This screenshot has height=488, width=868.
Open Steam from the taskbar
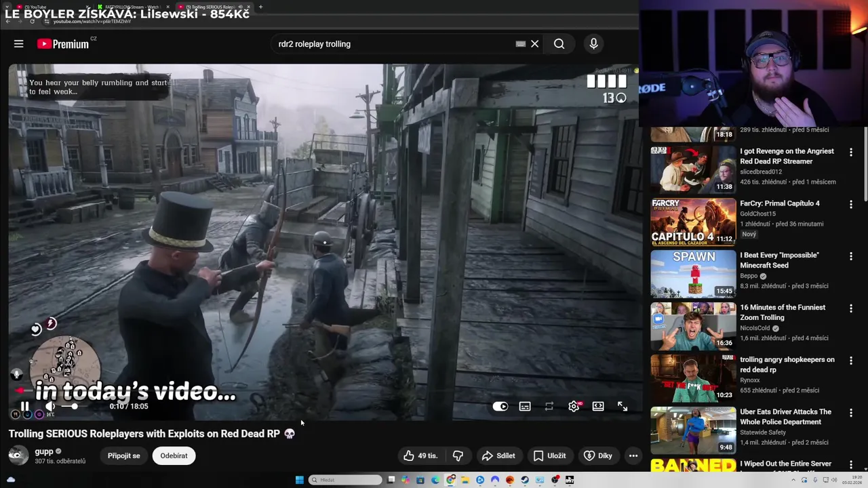click(525, 480)
